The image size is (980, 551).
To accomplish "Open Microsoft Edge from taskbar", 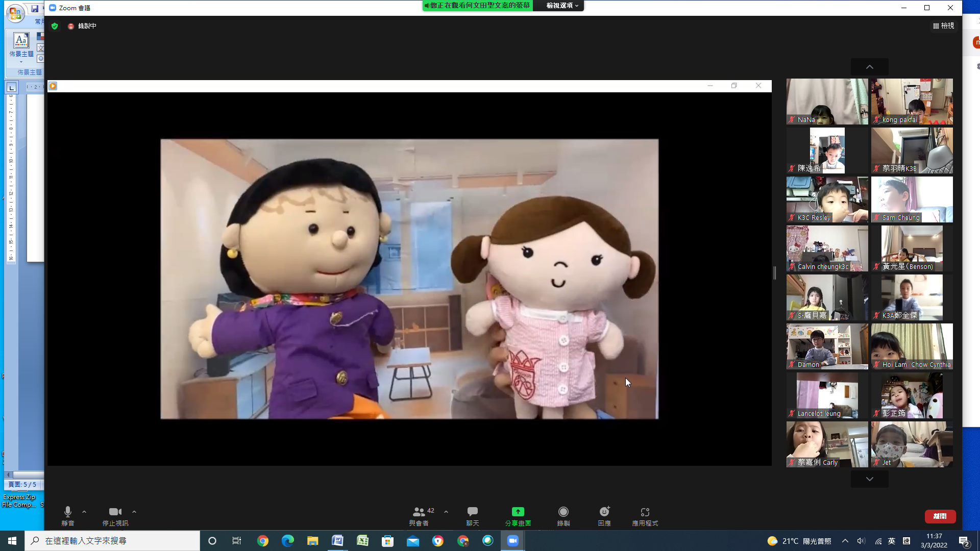I will 288,541.
